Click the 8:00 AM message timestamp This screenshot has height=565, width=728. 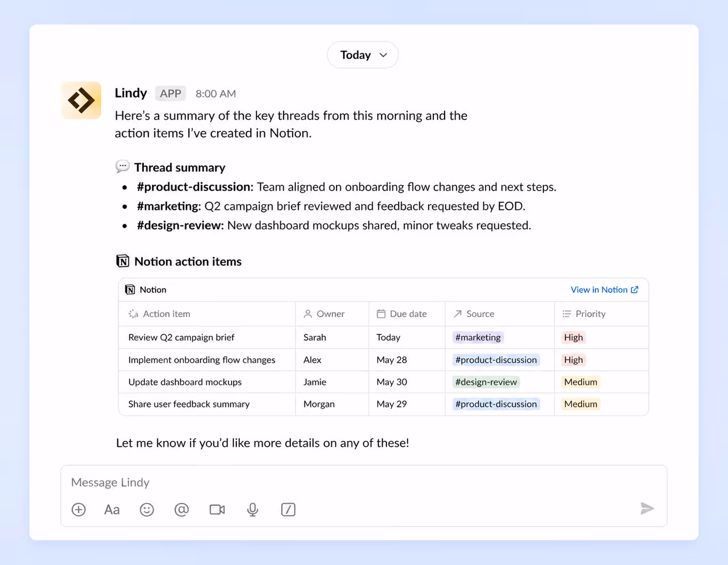coord(215,94)
